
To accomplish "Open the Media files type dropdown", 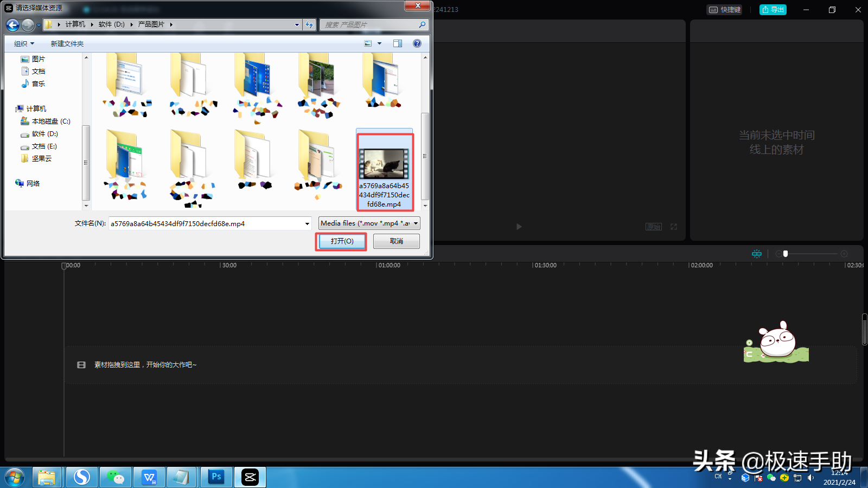I will click(x=369, y=223).
